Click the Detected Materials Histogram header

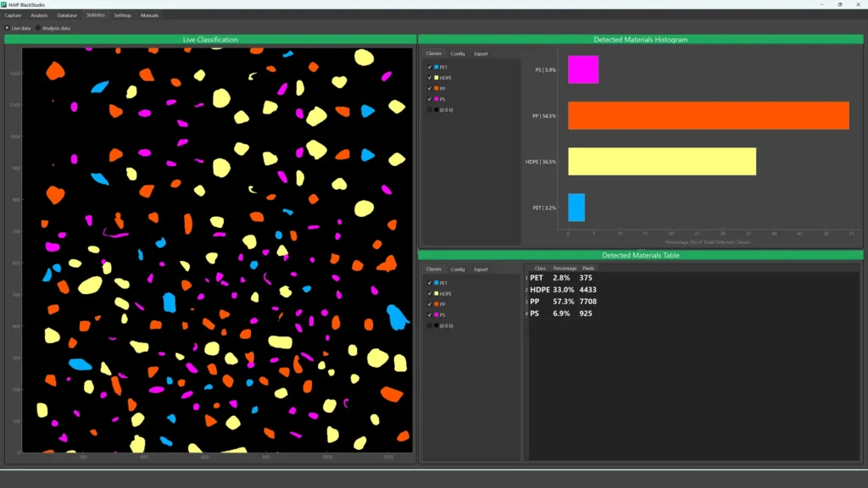(641, 39)
